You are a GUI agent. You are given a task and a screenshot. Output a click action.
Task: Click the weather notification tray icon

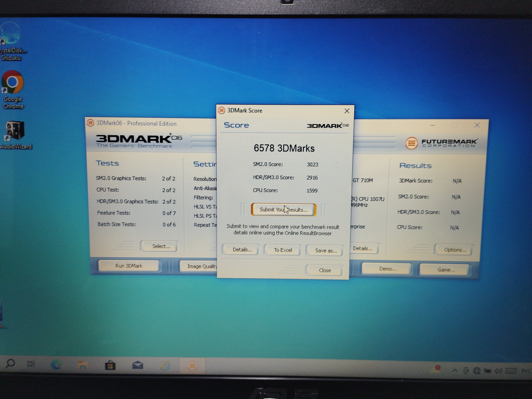(x=435, y=369)
